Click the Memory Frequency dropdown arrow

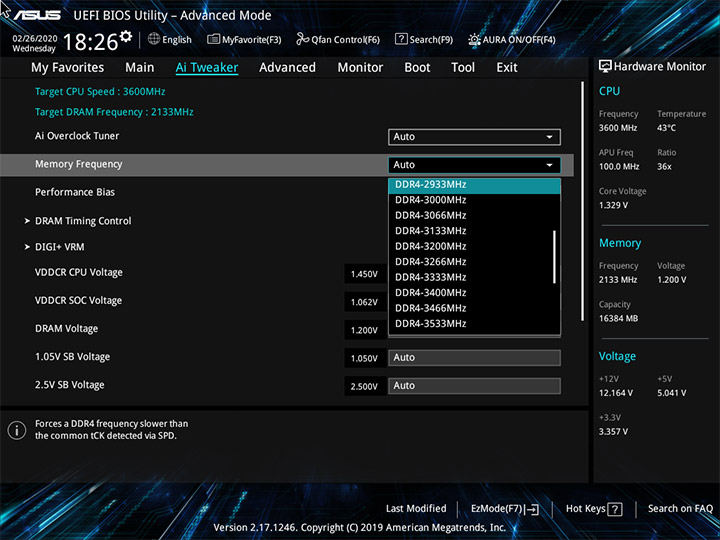(x=549, y=165)
